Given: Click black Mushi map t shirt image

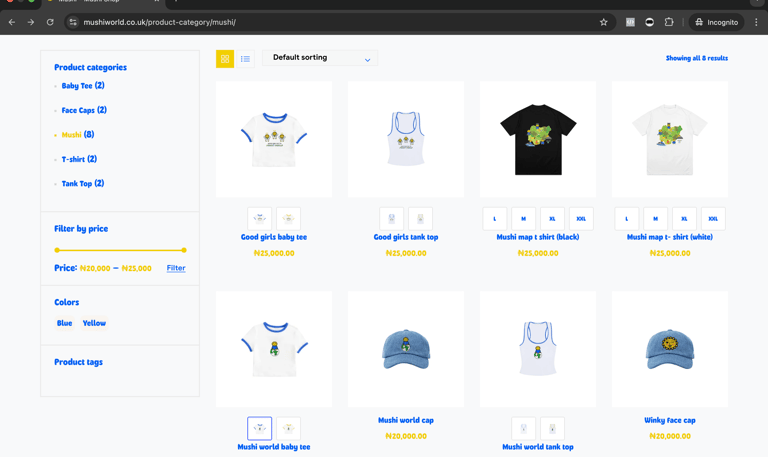Looking at the screenshot, I should pos(538,139).
